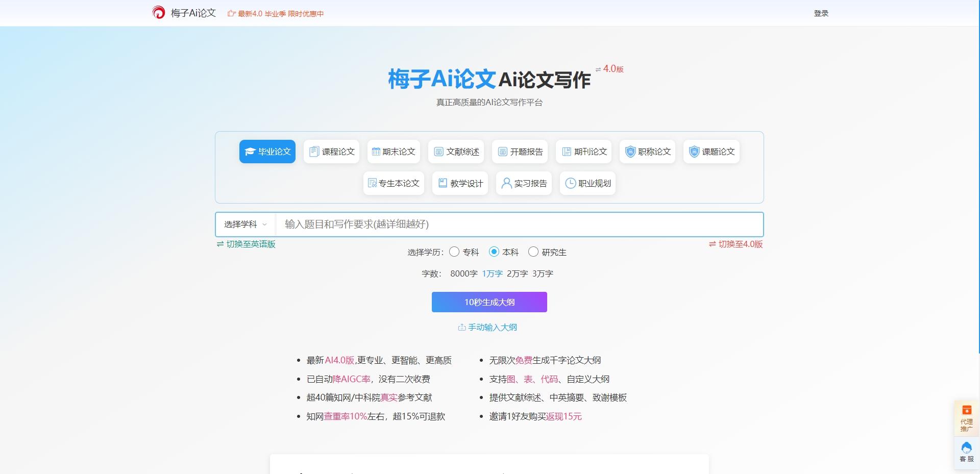
Task: Click the journal icon on 期刊论文
Action: pos(567,152)
